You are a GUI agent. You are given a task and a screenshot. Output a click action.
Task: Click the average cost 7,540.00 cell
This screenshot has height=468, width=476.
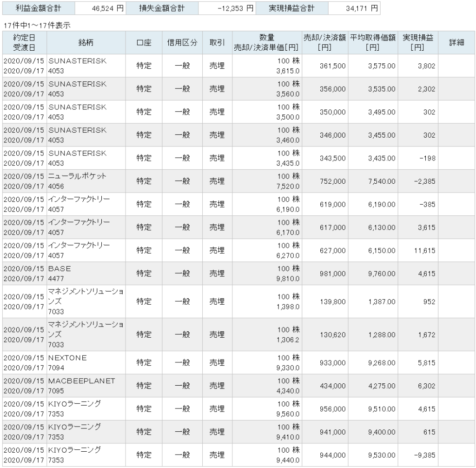click(373, 181)
